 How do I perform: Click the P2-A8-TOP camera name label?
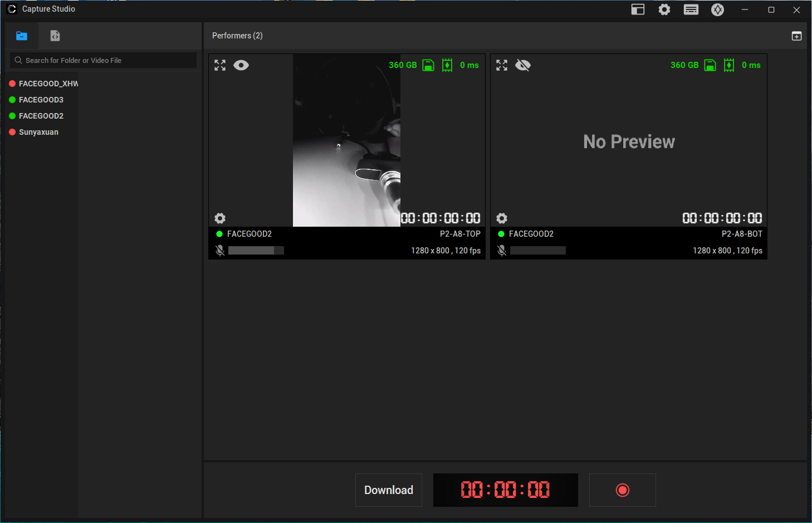(x=460, y=234)
